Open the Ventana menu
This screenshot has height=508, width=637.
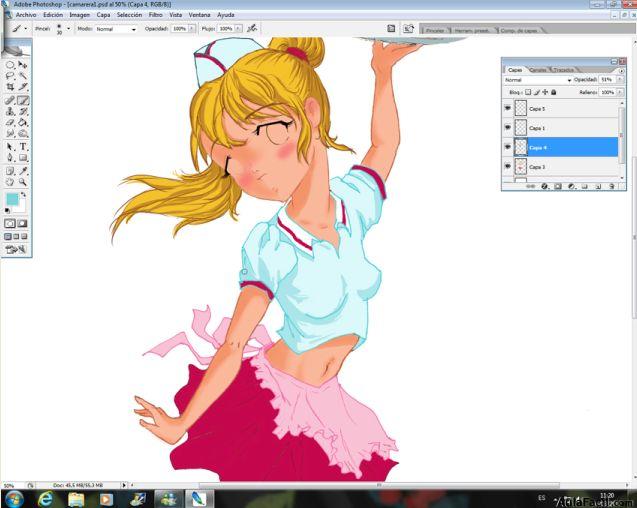(199, 15)
